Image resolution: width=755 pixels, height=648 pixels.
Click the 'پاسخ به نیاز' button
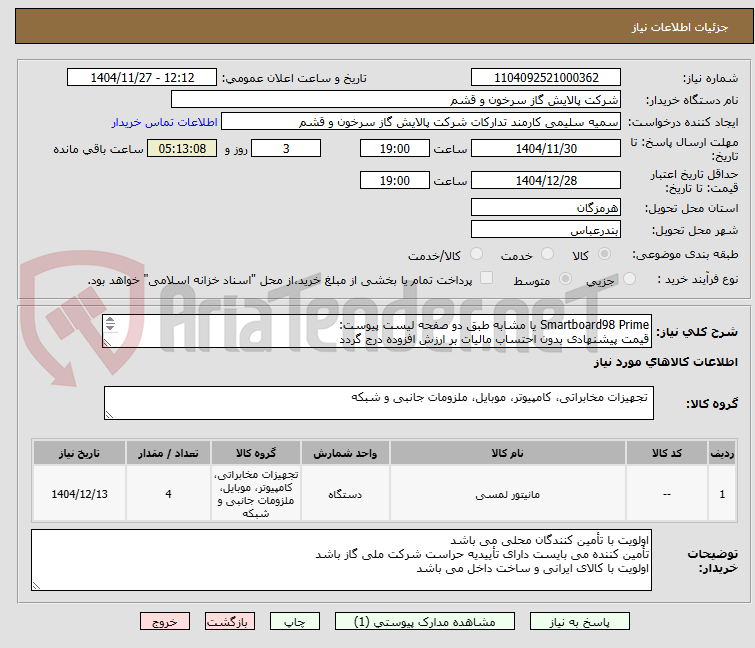[x=580, y=621]
